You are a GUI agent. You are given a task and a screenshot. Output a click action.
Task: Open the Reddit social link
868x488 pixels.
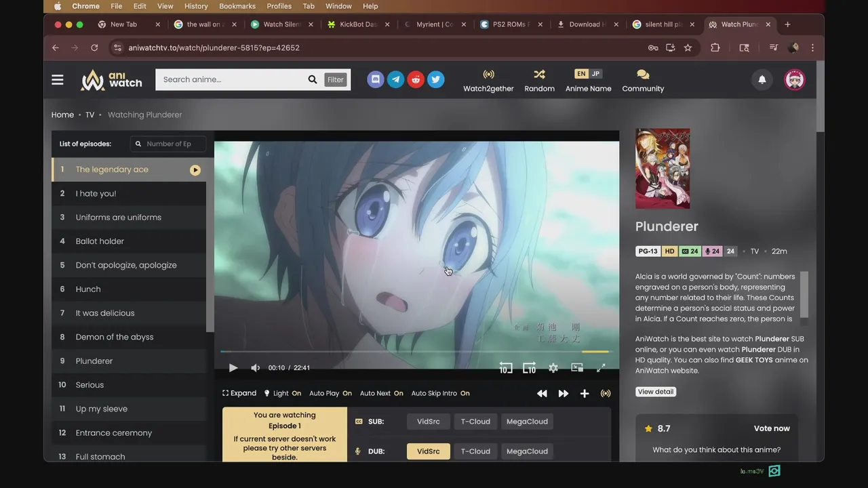(416, 79)
